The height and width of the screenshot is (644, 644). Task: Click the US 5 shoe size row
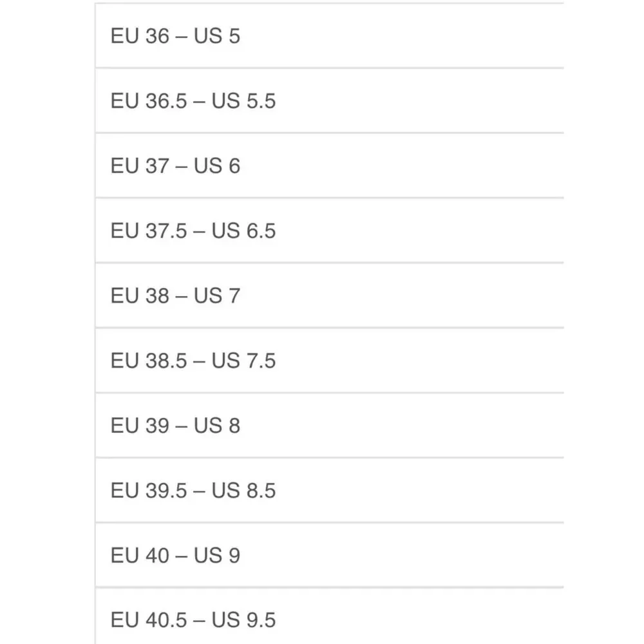329,35
